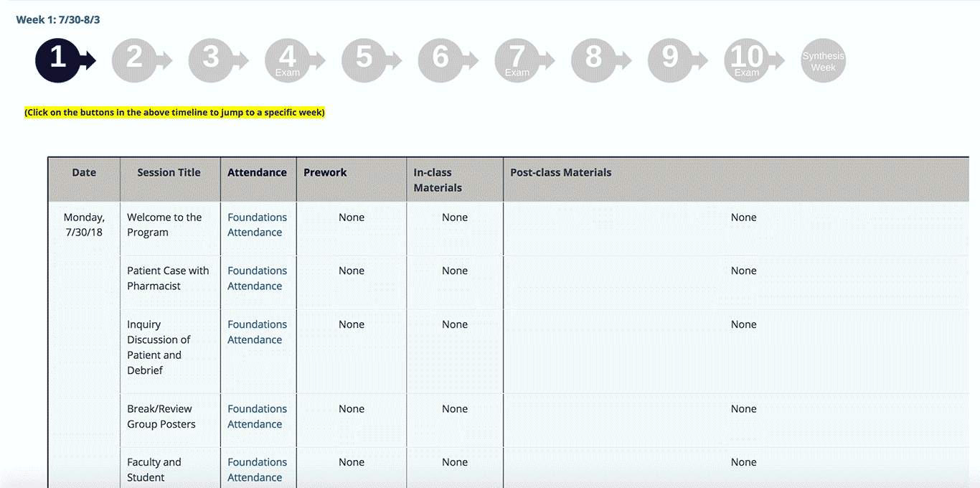Image resolution: width=980 pixels, height=488 pixels.
Task: Open Foundations Attendance link for Welcome to the Program
Action: [257, 225]
